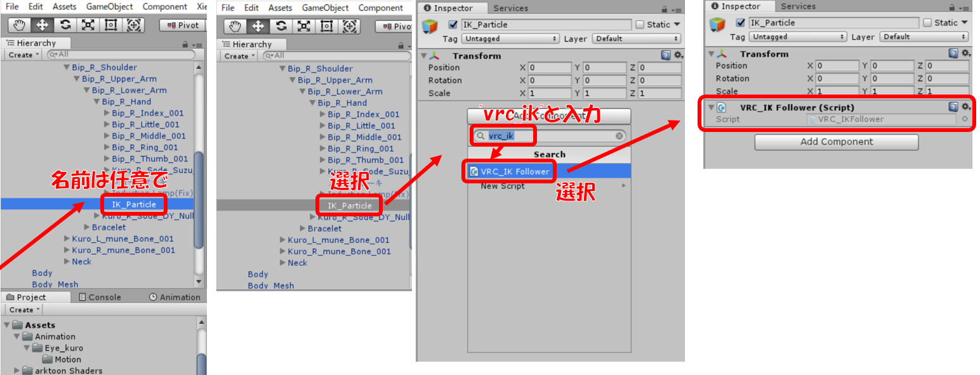Select the Move tool in the second window's toolbar
This screenshot has width=980, height=375.
[258, 27]
